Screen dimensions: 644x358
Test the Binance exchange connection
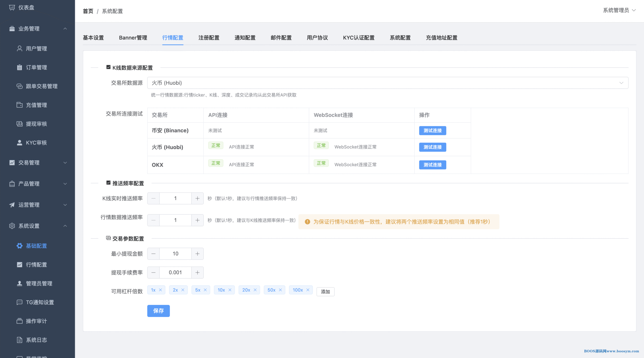point(432,130)
